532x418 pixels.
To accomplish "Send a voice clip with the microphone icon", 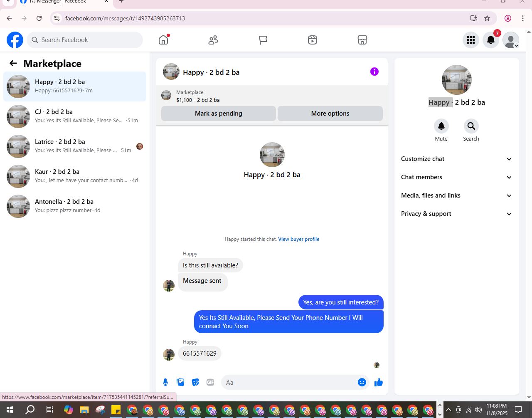I will (165, 382).
